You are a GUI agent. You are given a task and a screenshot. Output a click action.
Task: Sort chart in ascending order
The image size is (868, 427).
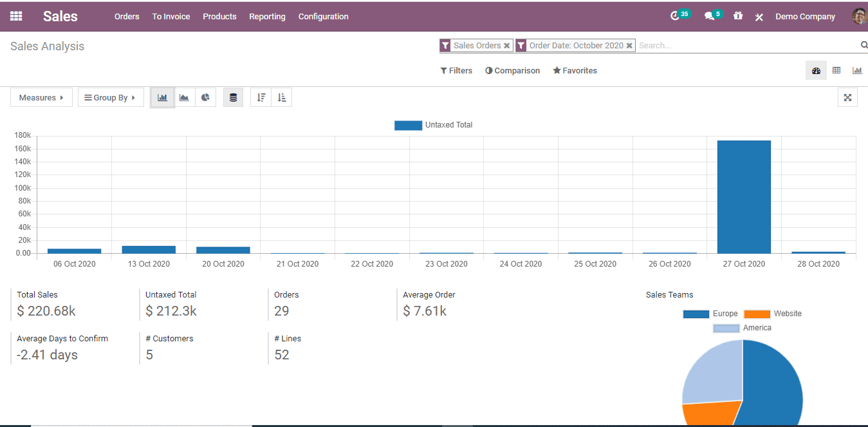(x=281, y=98)
